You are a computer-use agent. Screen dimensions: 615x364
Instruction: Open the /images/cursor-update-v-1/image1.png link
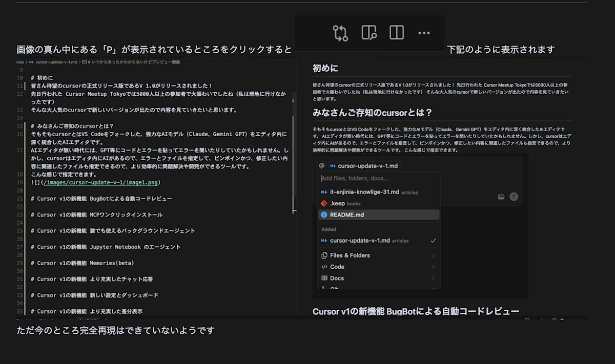(x=101, y=182)
